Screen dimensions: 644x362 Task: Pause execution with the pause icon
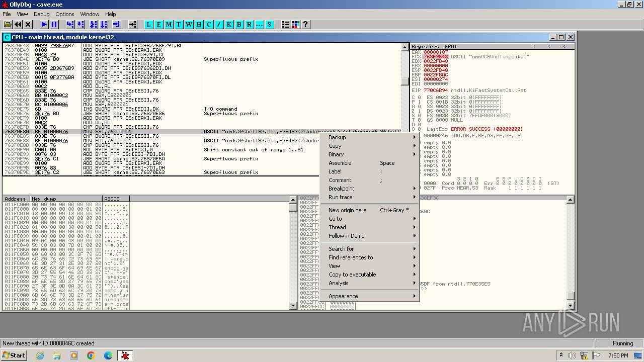54,24
